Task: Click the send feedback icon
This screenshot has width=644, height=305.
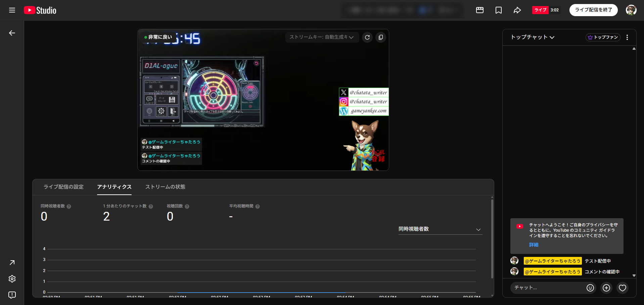Action: pyautogui.click(x=12, y=295)
